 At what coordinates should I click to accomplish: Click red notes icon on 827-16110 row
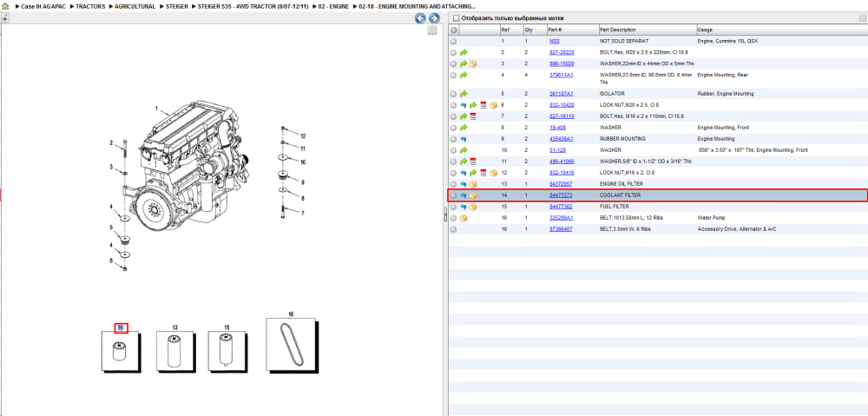tap(473, 116)
